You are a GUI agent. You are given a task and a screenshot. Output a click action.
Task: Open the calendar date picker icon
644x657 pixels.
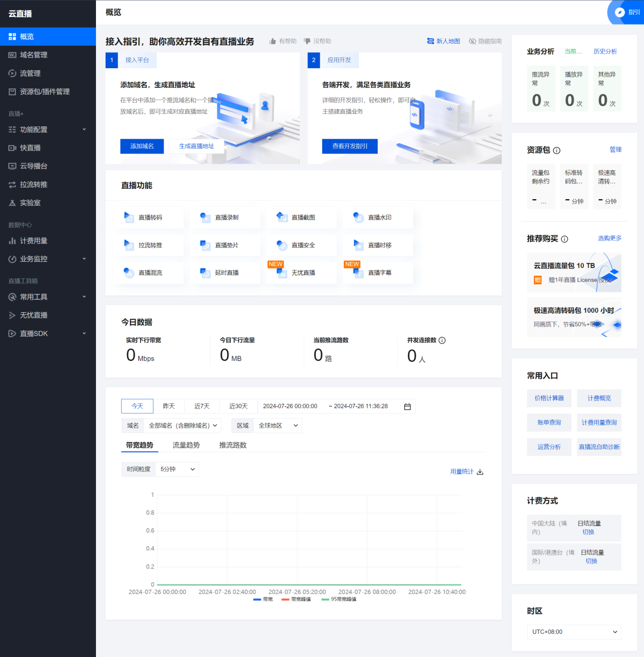click(407, 407)
